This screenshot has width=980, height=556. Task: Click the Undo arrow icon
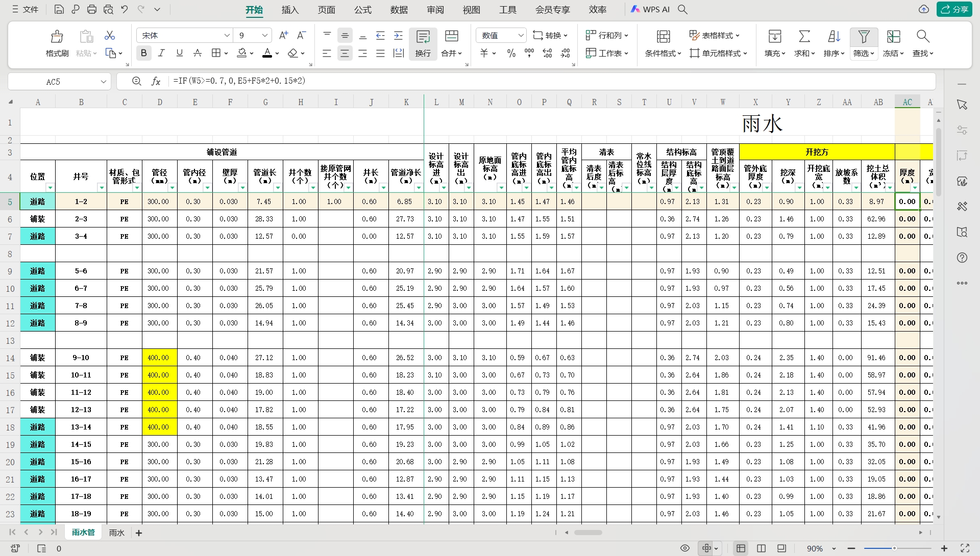tap(124, 9)
